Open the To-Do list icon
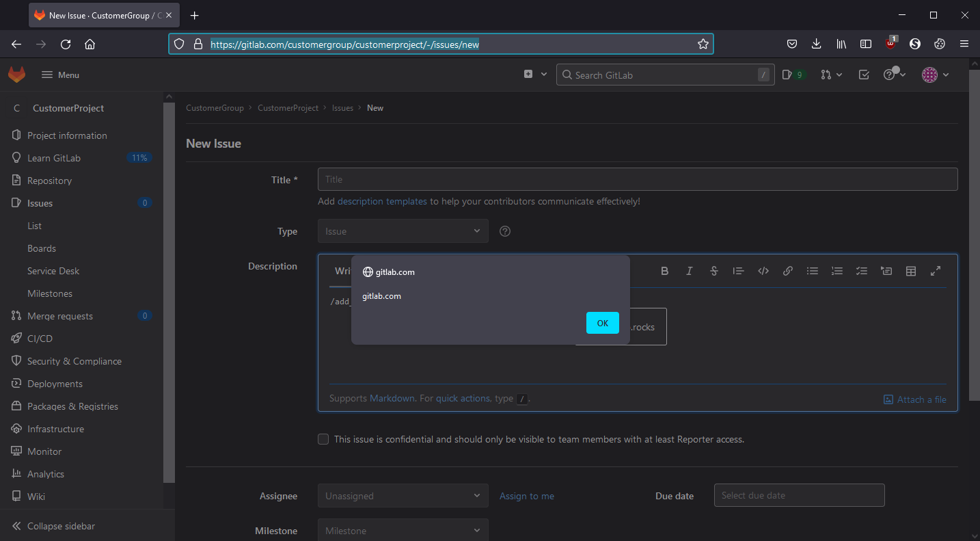 pos(864,75)
